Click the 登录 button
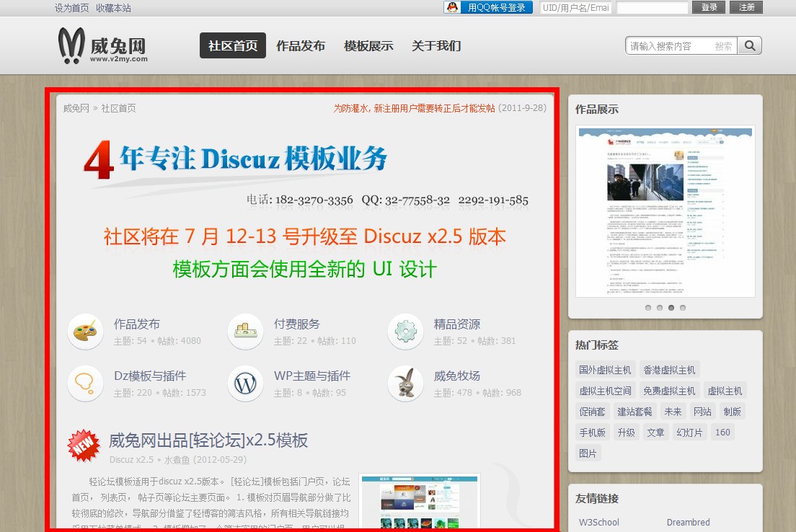Screen dimensions: 796x532 [709, 7]
